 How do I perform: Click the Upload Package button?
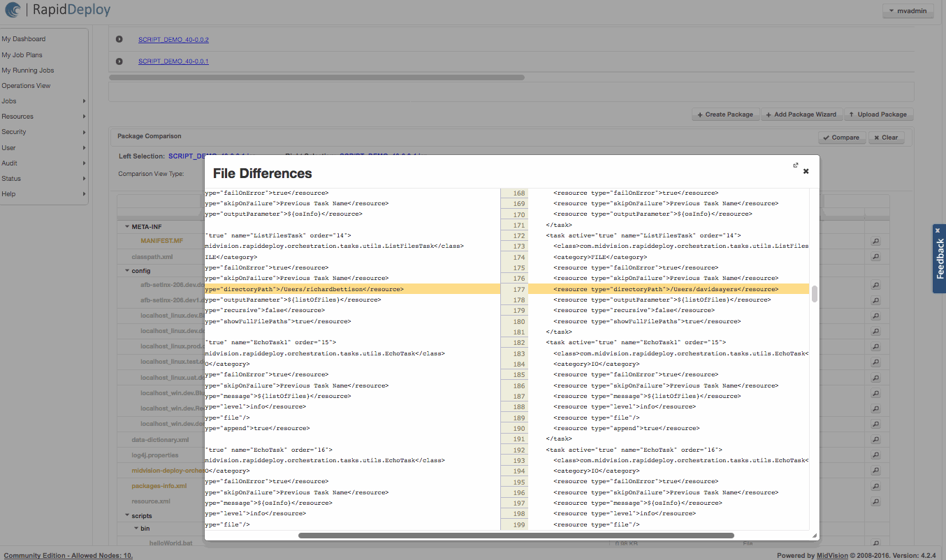point(878,115)
